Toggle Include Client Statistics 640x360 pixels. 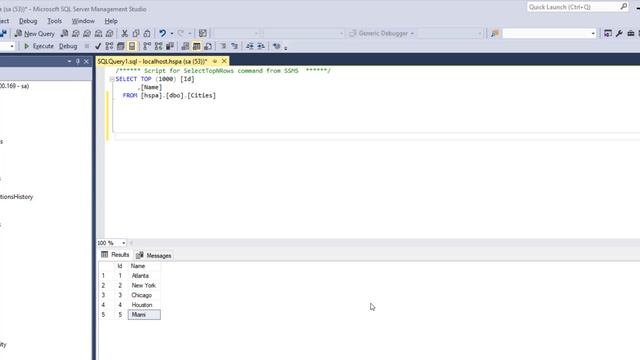pos(170,46)
